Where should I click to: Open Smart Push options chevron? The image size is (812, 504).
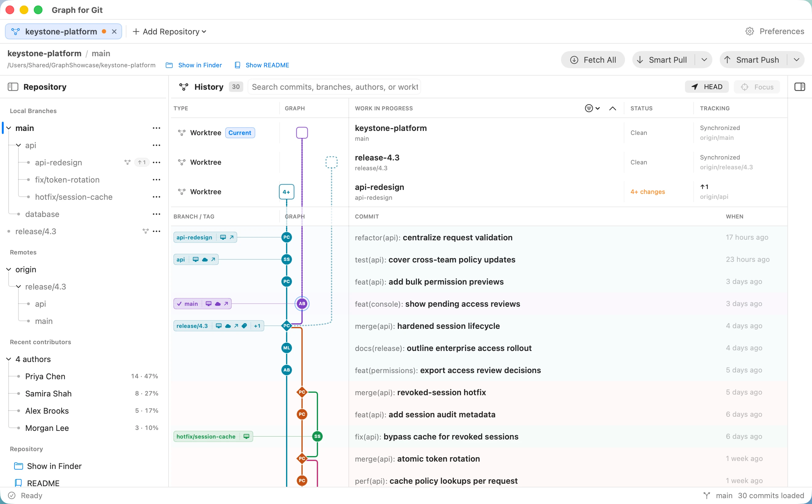pos(796,60)
